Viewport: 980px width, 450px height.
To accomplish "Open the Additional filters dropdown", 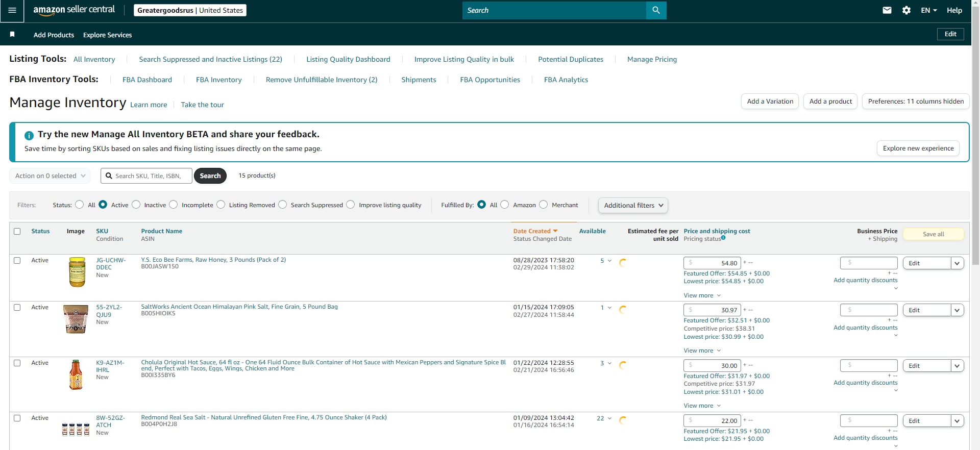I will 633,205.
